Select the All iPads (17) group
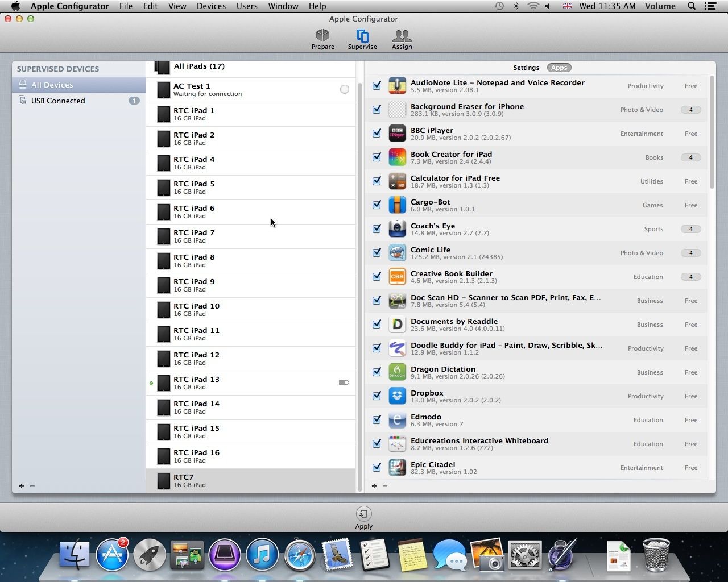This screenshot has height=582, width=728. (251, 68)
